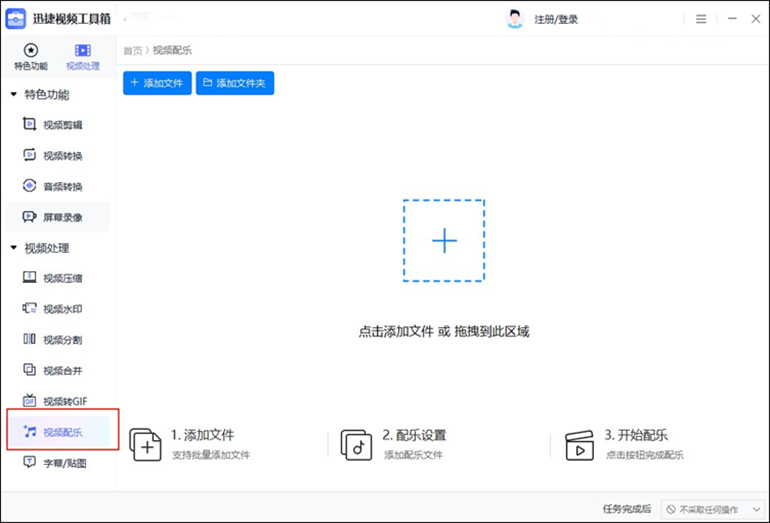770x523 pixels.
Task: Click the dashed plus box to add a file
Action: (444, 241)
